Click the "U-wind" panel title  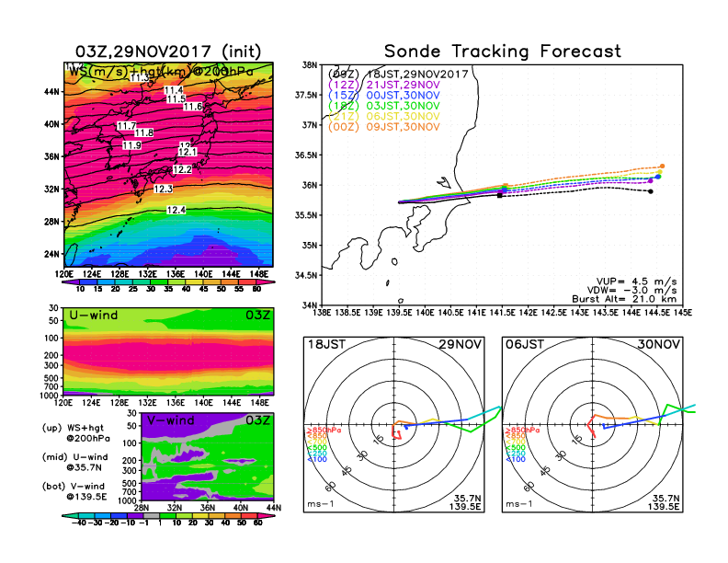[94, 316]
